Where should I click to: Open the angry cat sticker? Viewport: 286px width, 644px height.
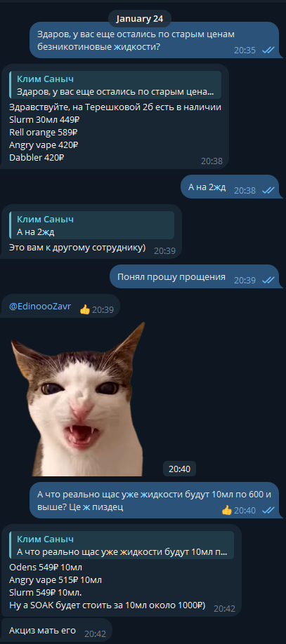click(x=78, y=399)
